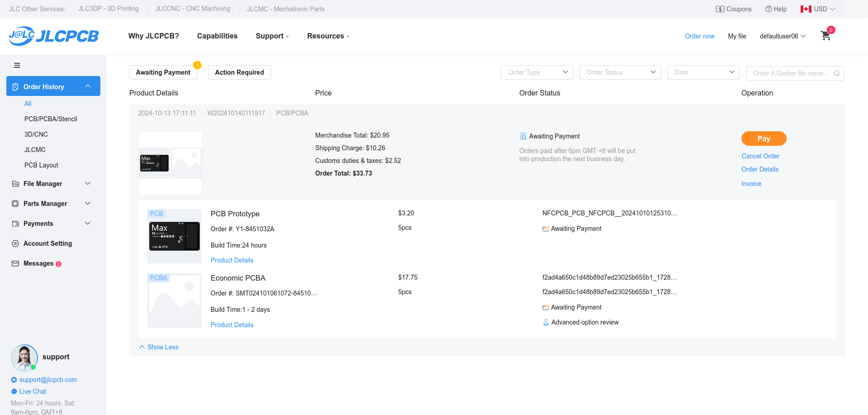868x415 pixels.
Task: Click the Economic PCBA placeholder thumbnail
Action: pos(175,301)
